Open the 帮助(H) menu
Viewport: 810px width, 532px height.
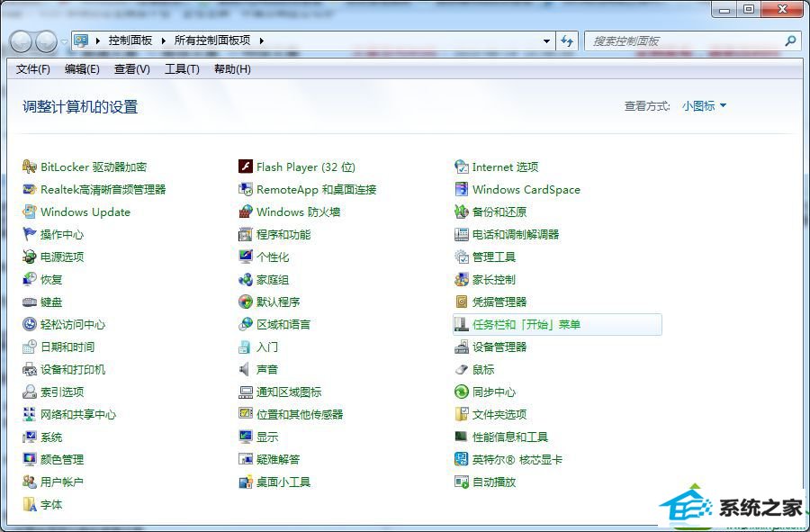click(232, 69)
